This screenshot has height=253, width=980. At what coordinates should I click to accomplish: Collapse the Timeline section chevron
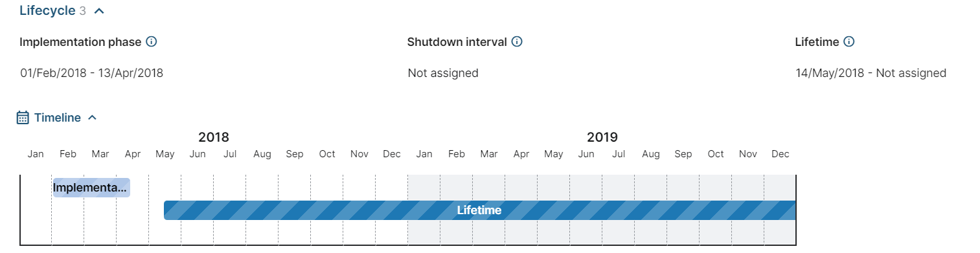click(92, 118)
